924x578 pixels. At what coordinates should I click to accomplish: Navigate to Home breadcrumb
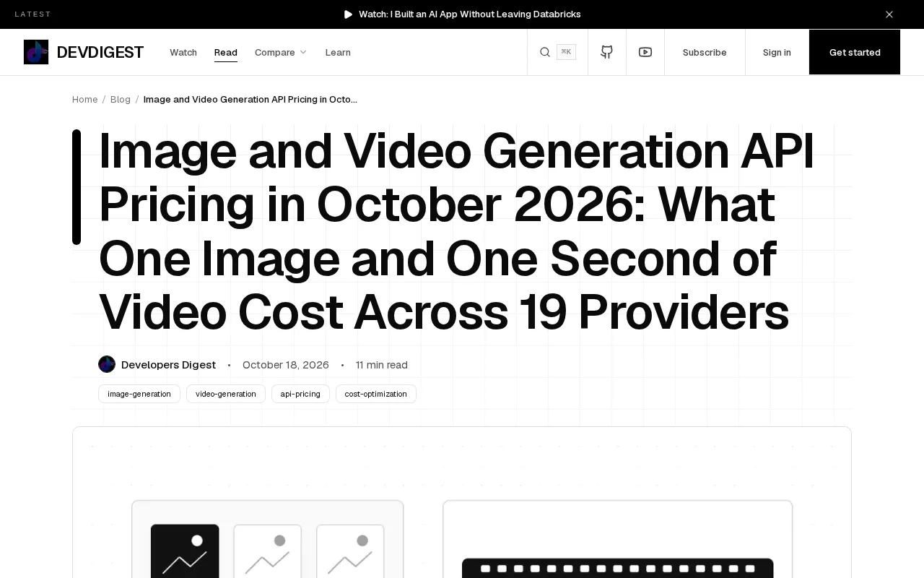point(84,99)
